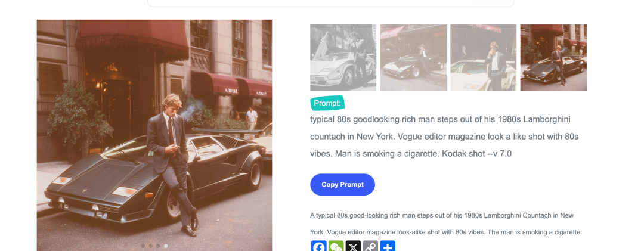Click the refined description paragraph below button
Image resolution: width=644 pixels, height=251 pixels.
coord(445,223)
